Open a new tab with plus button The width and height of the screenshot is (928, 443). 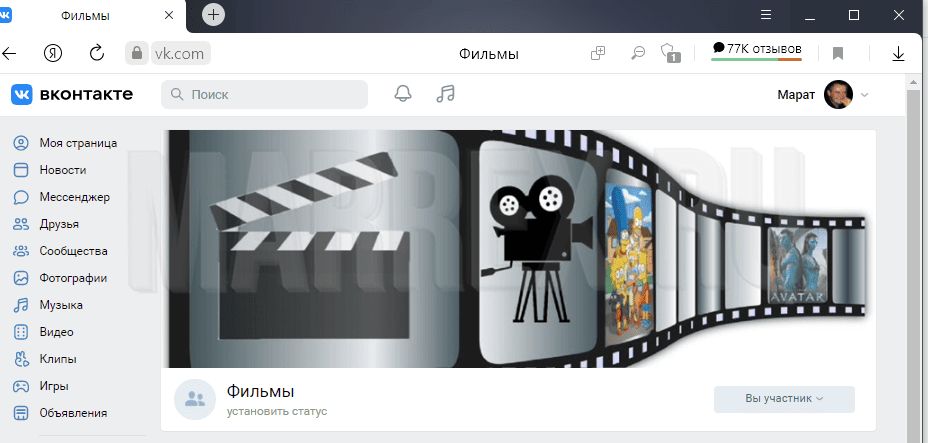tap(214, 15)
